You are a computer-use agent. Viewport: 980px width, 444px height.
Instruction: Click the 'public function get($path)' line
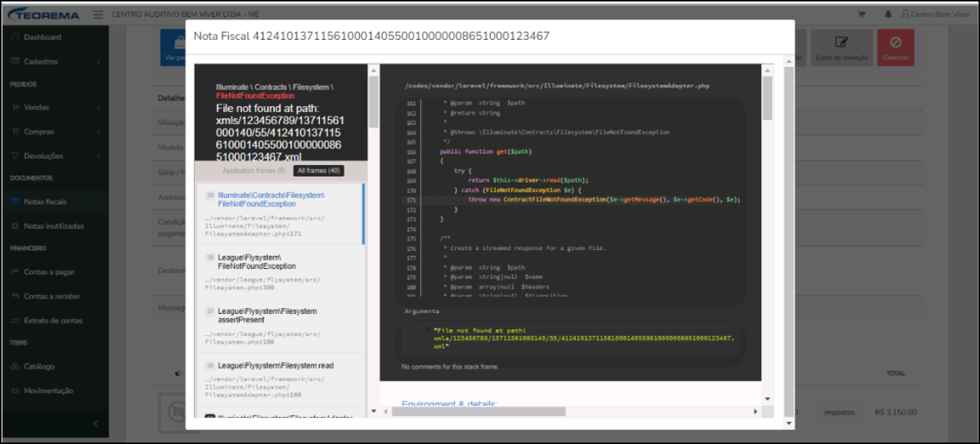point(486,151)
